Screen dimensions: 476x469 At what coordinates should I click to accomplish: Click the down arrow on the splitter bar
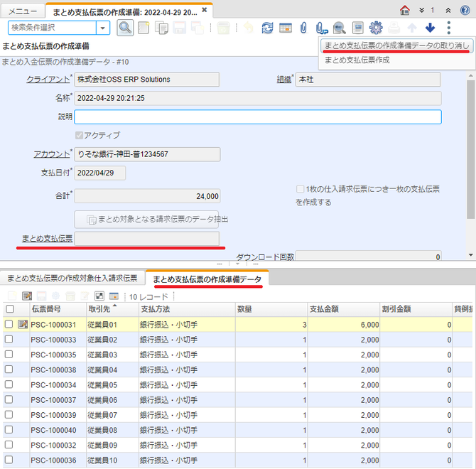(x=238, y=264)
